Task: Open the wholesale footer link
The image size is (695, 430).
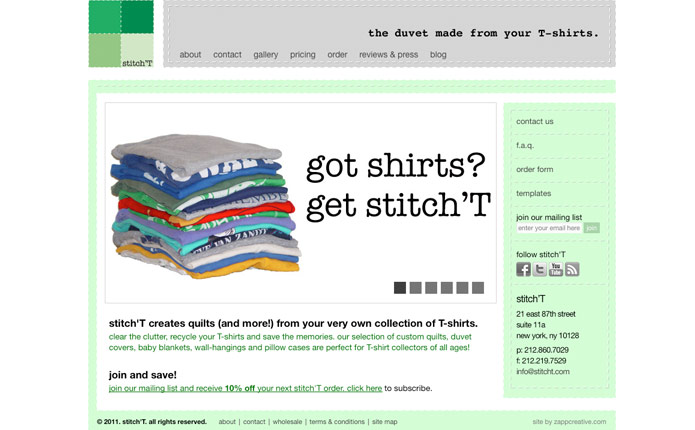Action: (x=287, y=422)
